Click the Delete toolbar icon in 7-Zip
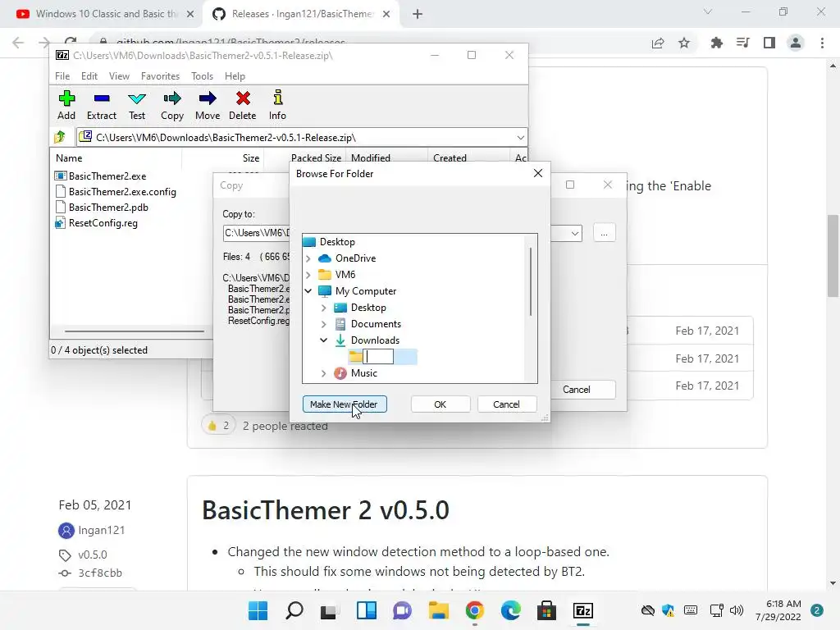This screenshot has height=630, width=840. [x=243, y=105]
